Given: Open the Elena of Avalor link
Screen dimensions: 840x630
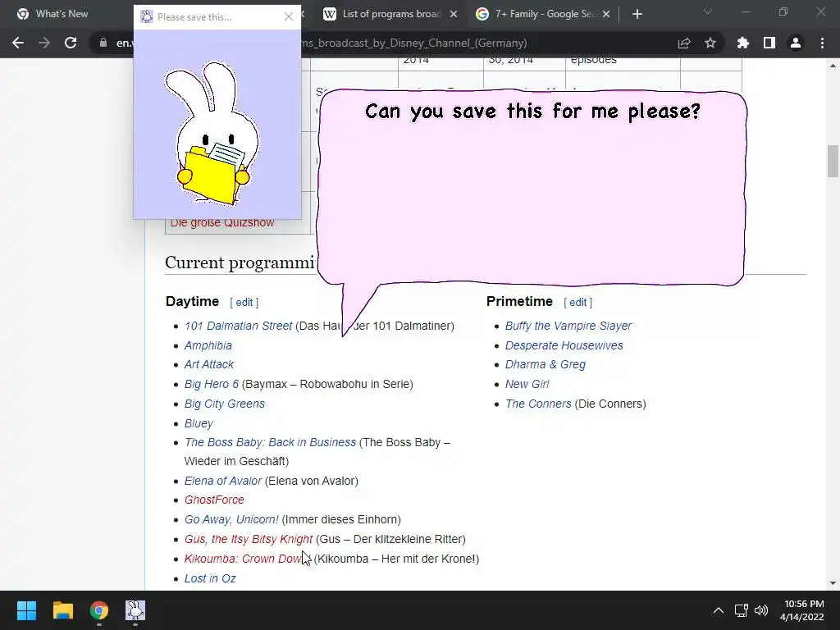Looking at the screenshot, I should (223, 481).
